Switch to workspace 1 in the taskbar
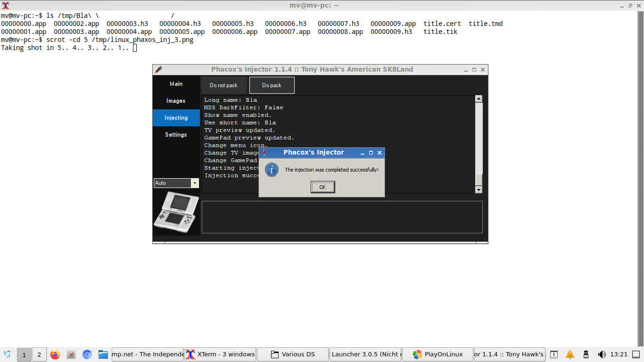Image resolution: width=644 pixels, height=362 pixels. coord(24,354)
